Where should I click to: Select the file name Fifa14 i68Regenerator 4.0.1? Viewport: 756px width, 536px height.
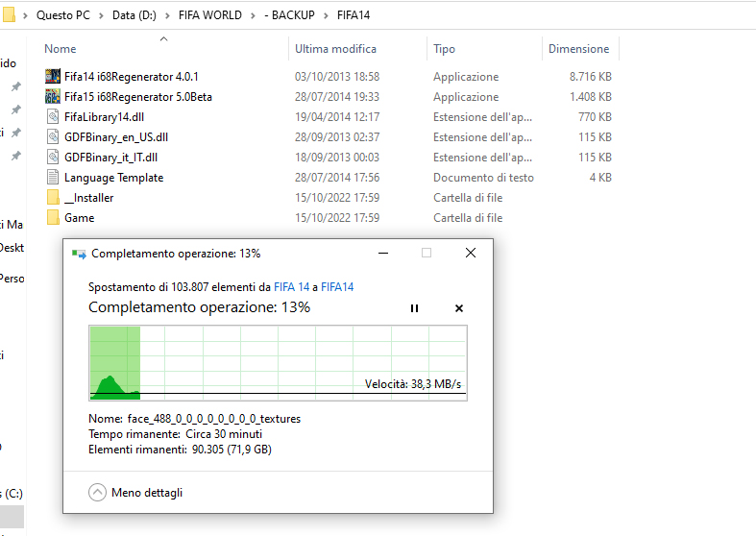click(x=132, y=77)
